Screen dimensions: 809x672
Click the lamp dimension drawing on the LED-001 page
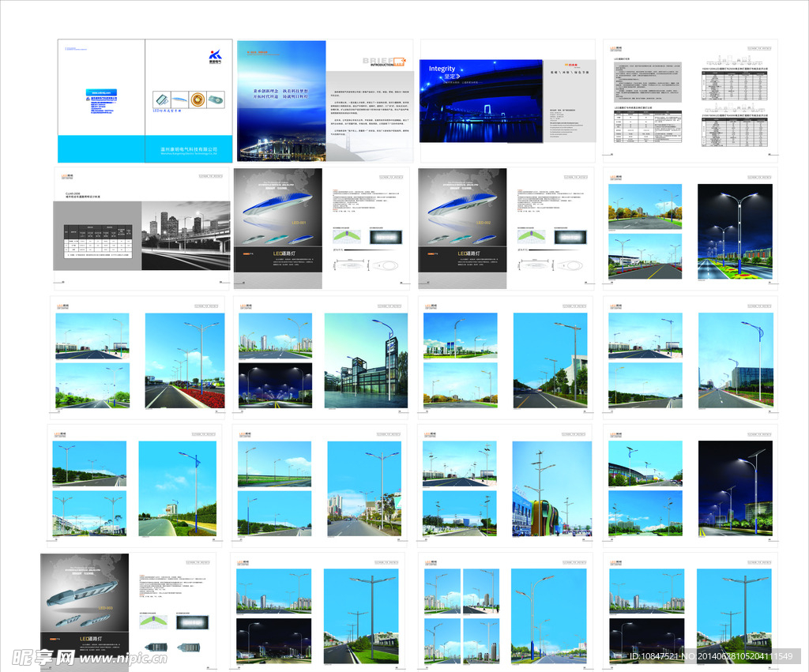pyautogui.click(x=367, y=265)
